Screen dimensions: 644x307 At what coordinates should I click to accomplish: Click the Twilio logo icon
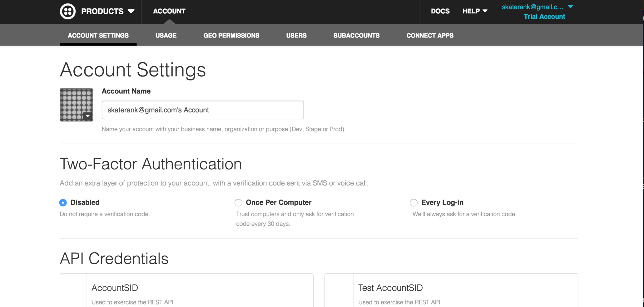click(x=68, y=11)
